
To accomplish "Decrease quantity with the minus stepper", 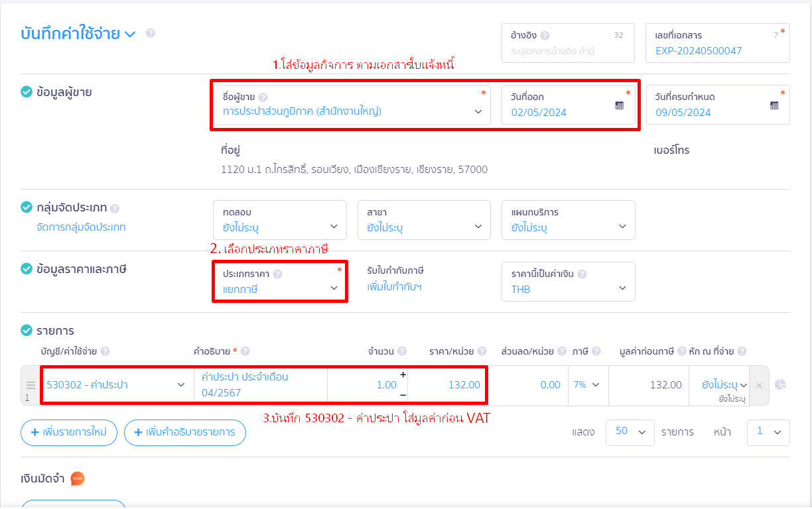I will (403, 395).
